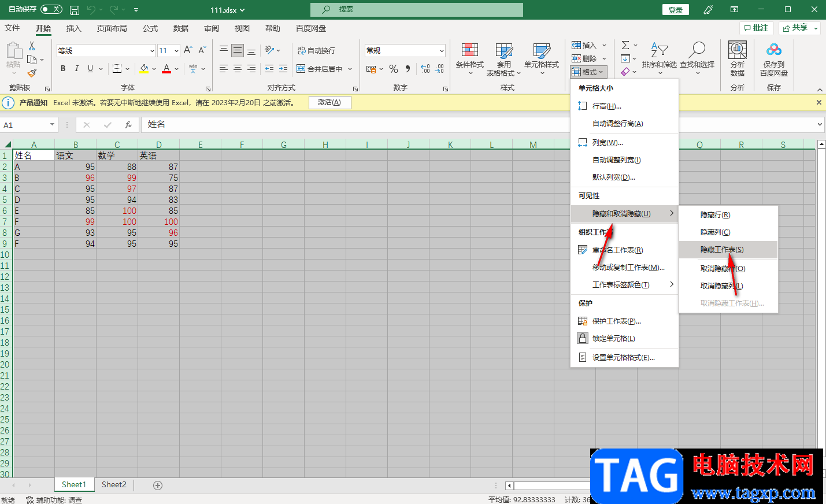Open the font size dropdown
This screenshot has height=504, width=826.
(176, 51)
